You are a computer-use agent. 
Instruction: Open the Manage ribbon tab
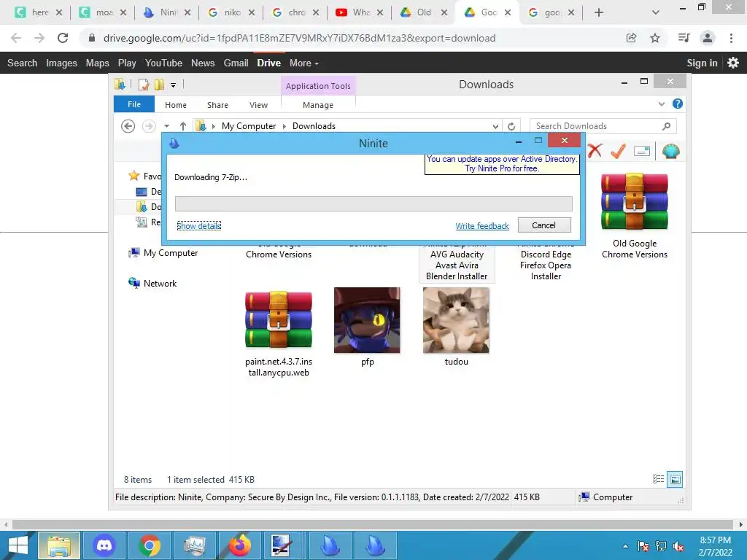tap(318, 105)
